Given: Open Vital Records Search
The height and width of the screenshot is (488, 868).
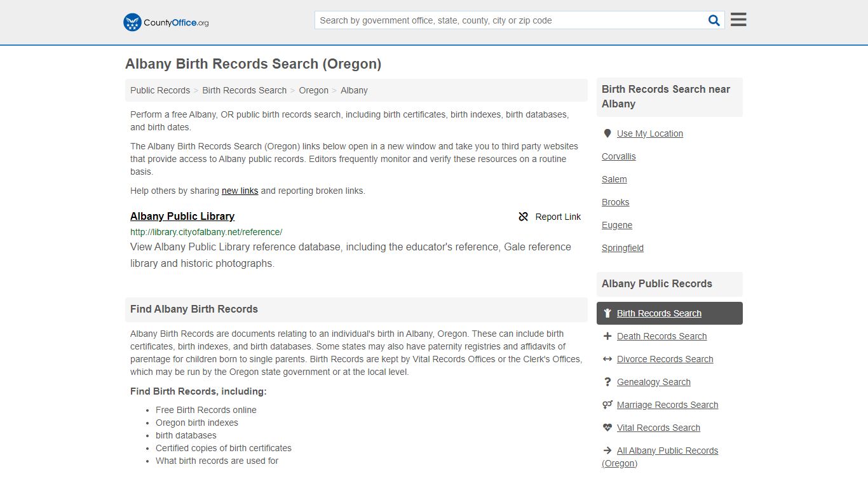Looking at the screenshot, I should [x=659, y=428].
